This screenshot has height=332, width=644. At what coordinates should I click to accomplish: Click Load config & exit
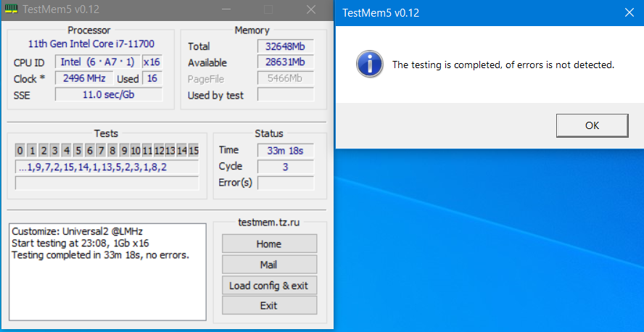[269, 286]
